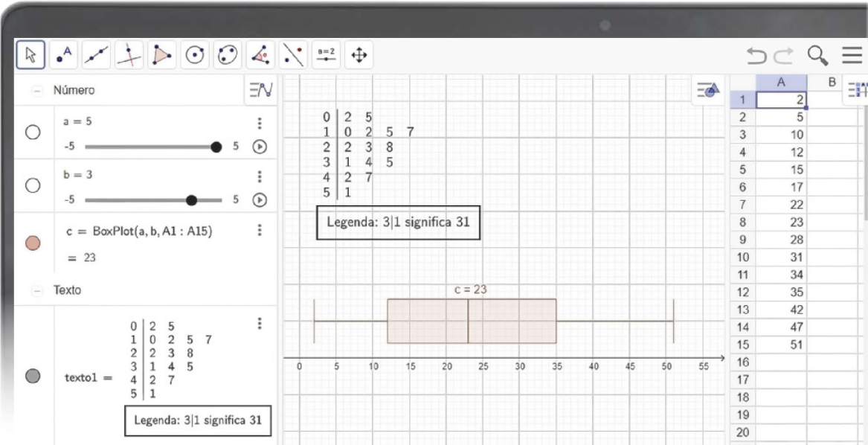This screenshot has width=868, height=445.
Task: Open Spreadsheet view style bar
Action: [x=856, y=90]
